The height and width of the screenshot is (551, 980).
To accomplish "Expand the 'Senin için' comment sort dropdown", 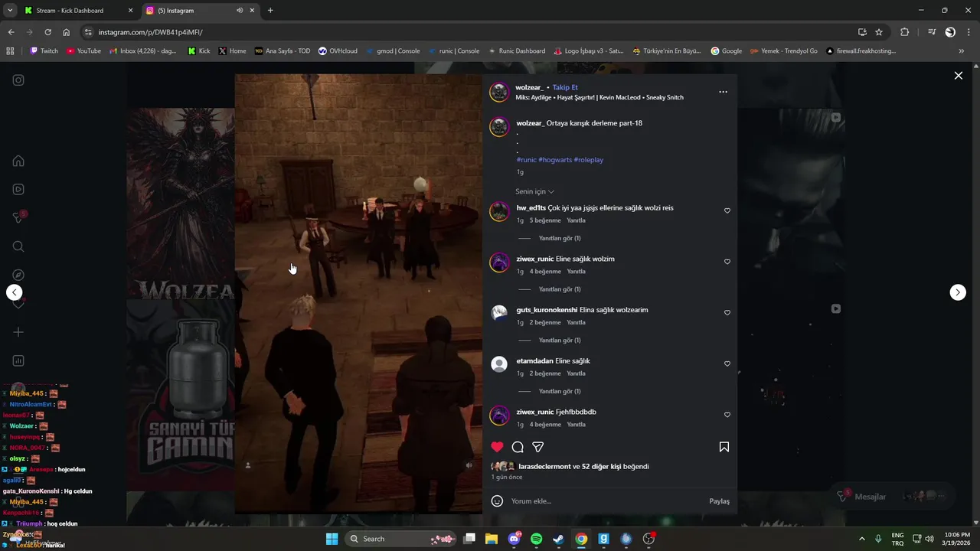I will click(535, 191).
